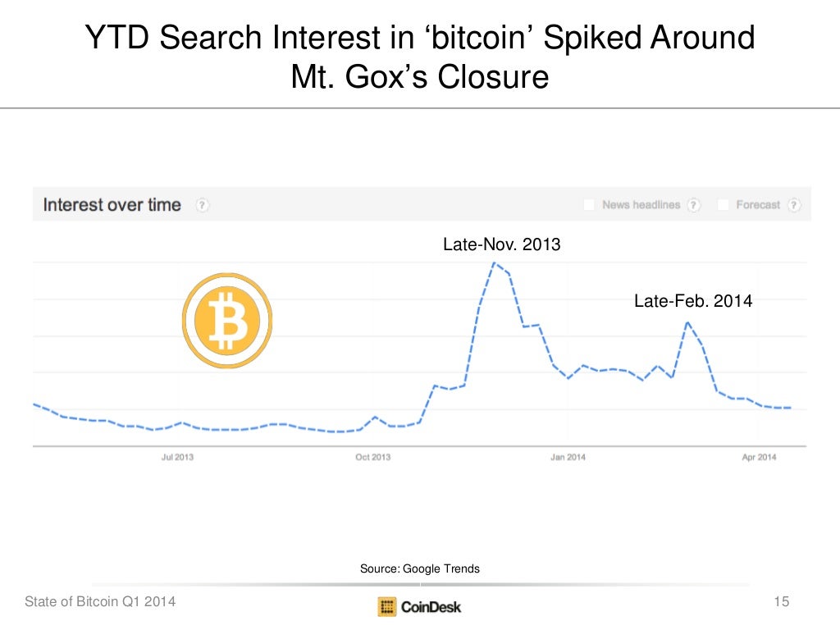Enable the News headlines checkbox
Viewport: 840px width, 630px height.
(589, 205)
